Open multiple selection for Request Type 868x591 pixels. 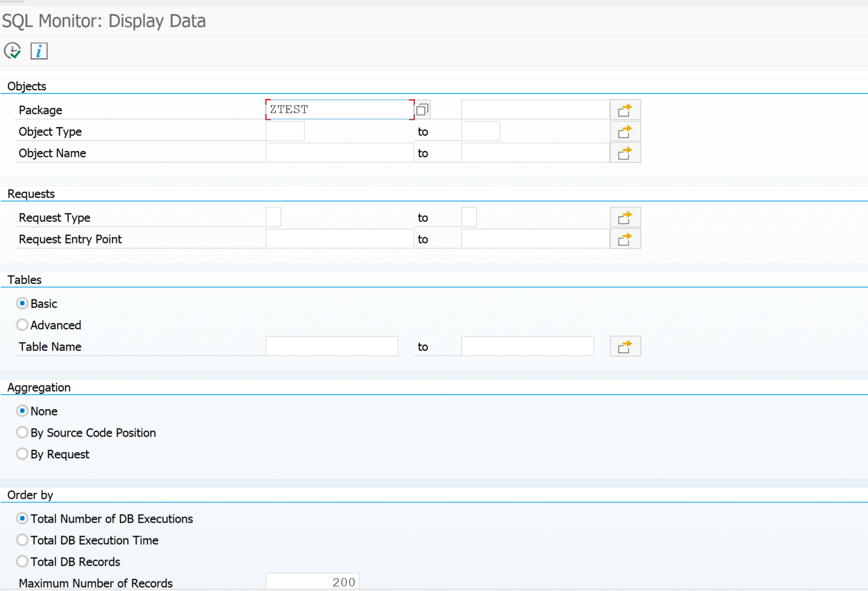[x=625, y=217]
